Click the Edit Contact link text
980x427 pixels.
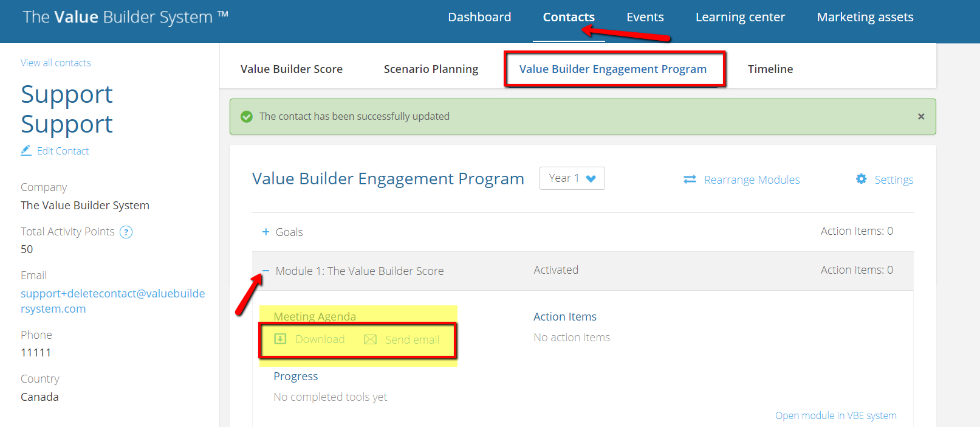coord(63,151)
